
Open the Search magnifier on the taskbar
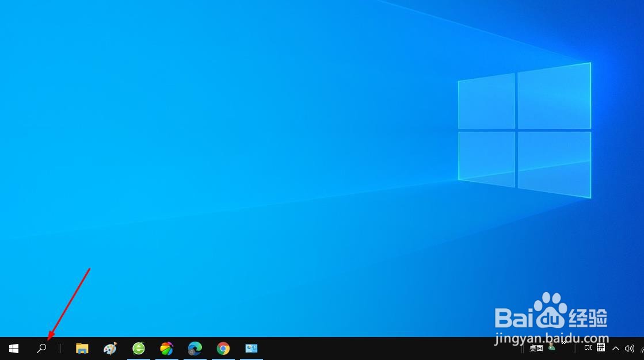tap(41, 348)
